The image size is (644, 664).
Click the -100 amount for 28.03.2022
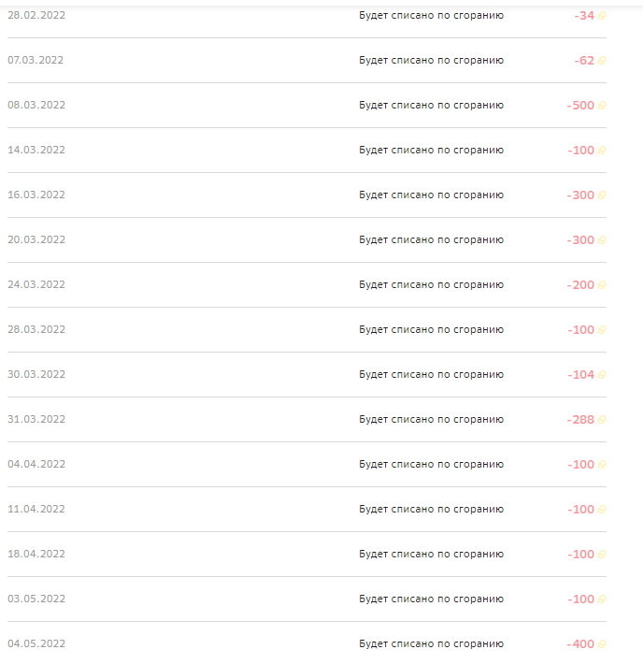[581, 330]
